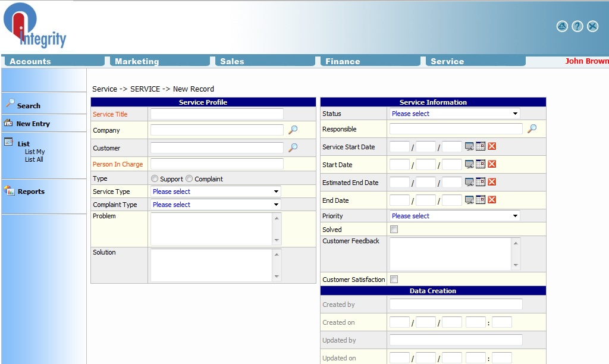
Task: Select the Complaint radio button
Action: (189, 178)
